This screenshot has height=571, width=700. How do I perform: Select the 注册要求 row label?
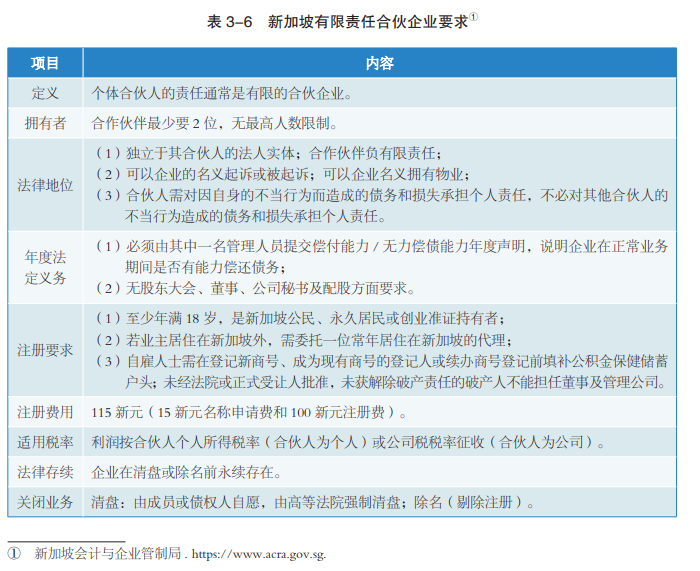point(45,349)
